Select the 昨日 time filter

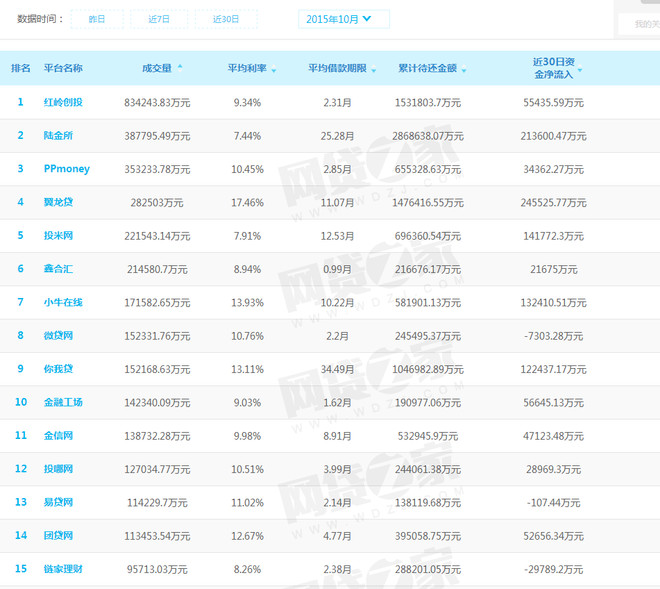pyautogui.click(x=97, y=19)
